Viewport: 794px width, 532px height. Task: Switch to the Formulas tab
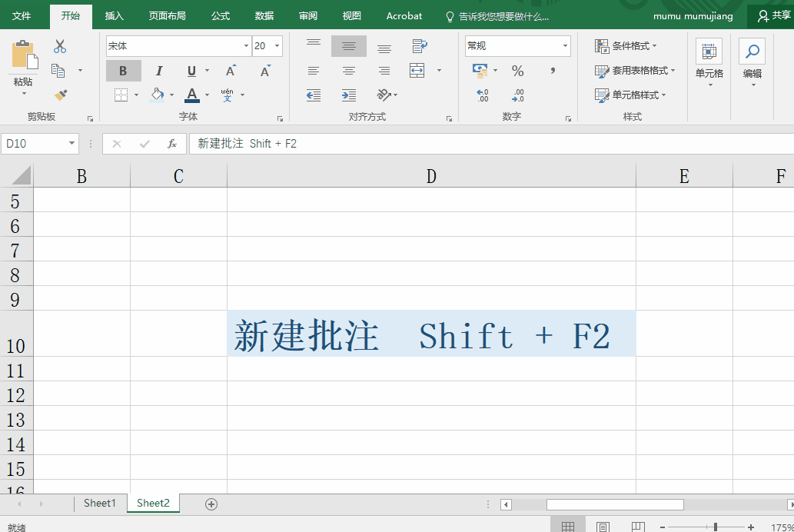pyautogui.click(x=221, y=16)
